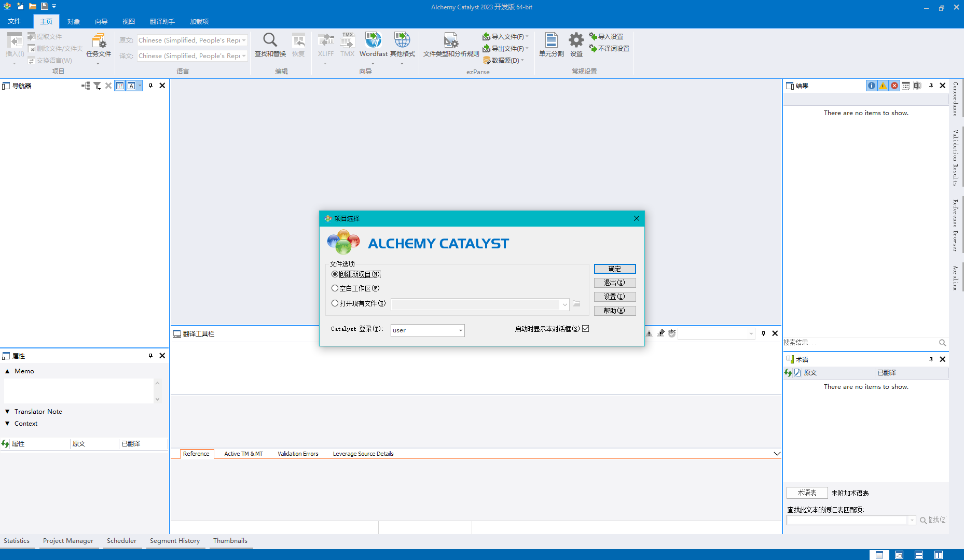Open the quick access toolbar customize arrow
This screenshot has height=560, width=964.
pyautogui.click(x=54, y=6)
